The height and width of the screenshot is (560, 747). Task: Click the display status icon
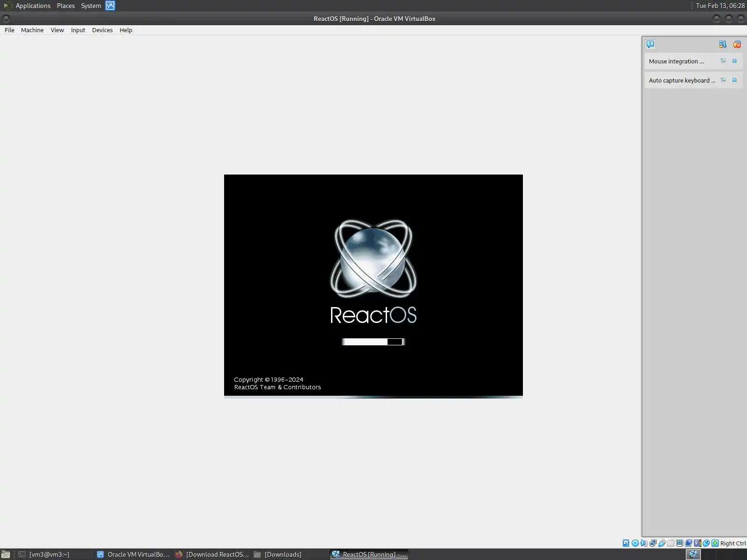[679, 543]
